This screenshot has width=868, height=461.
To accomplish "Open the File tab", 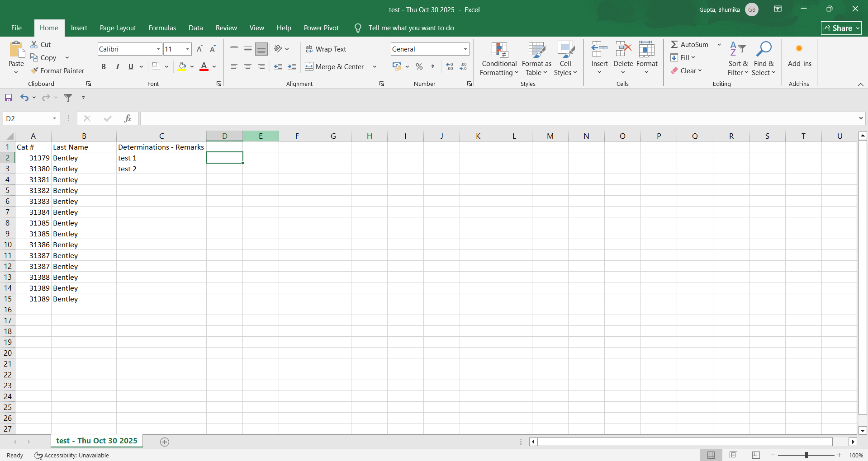I will 16,28.
